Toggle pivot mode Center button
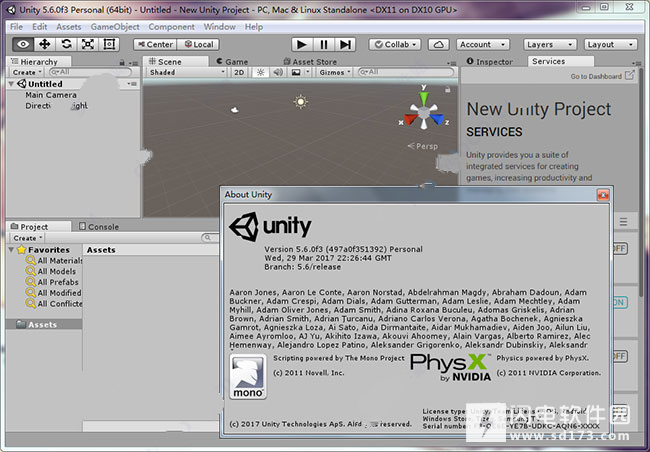This screenshot has width=650, height=452. (155, 44)
